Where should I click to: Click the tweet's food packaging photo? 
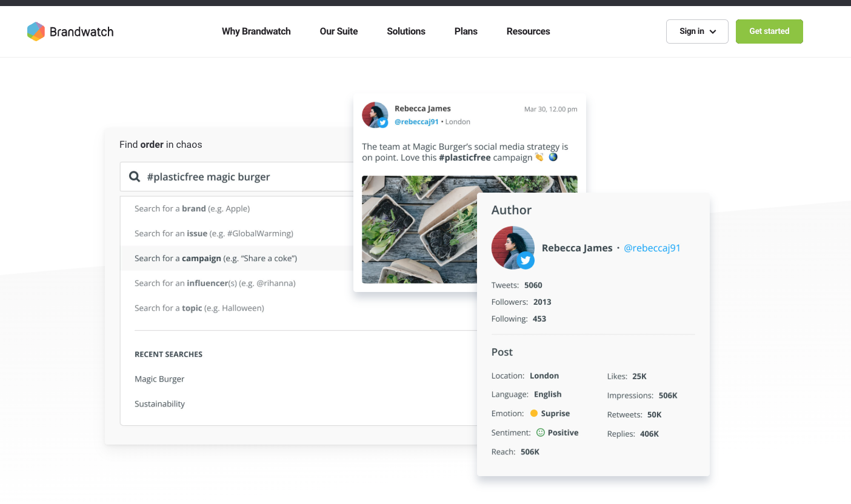pyautogui.click(x=418, y=230)
